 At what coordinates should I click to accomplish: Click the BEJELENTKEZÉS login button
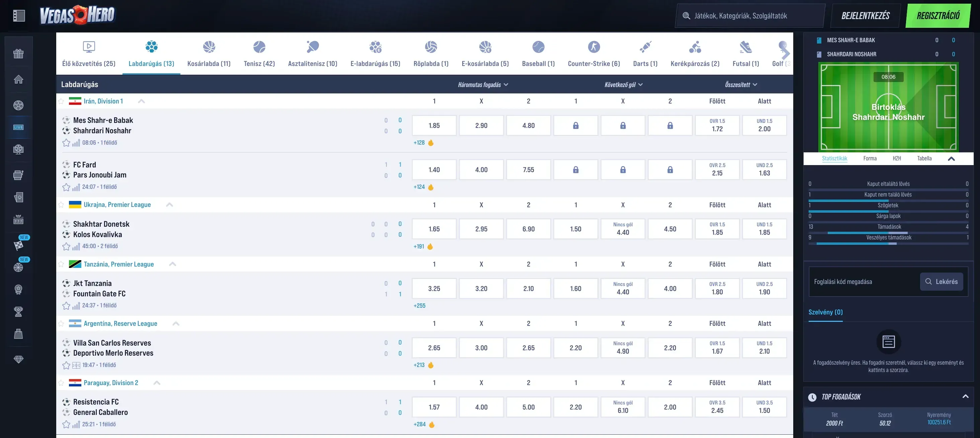click(866, 16)
